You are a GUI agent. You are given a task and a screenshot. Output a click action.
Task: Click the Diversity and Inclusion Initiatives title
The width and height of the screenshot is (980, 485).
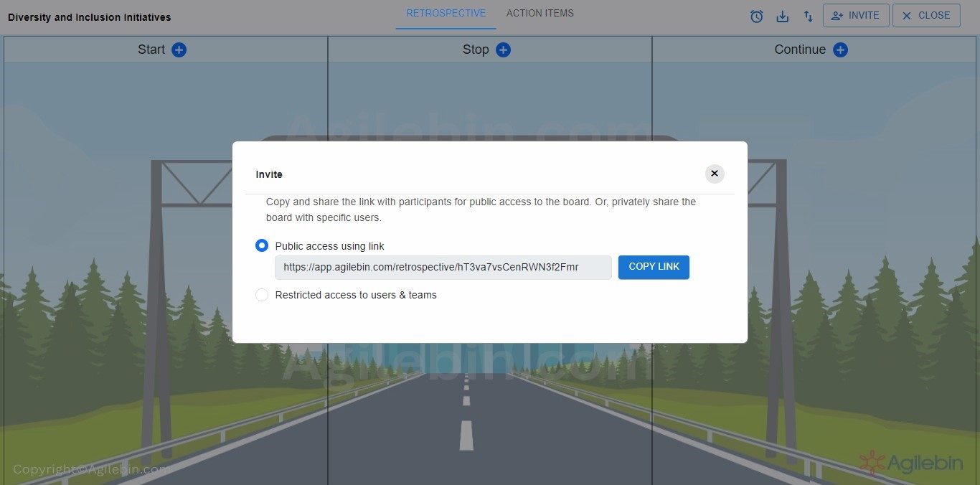coord(89,17)
